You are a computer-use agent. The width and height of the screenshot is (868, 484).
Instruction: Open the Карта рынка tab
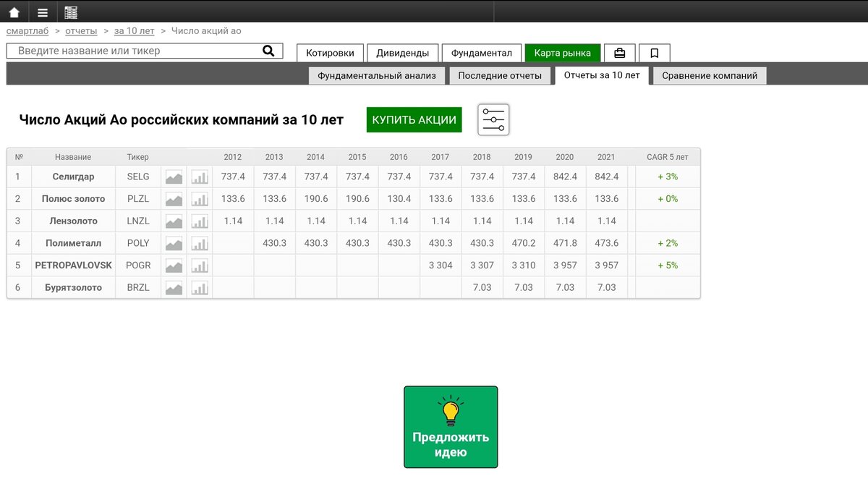pos(563,53)
